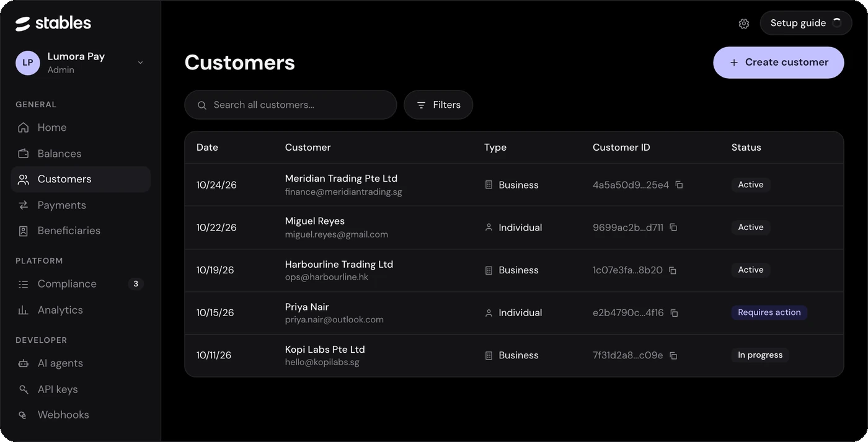Click the Customer ID column header

coord(621,148)
